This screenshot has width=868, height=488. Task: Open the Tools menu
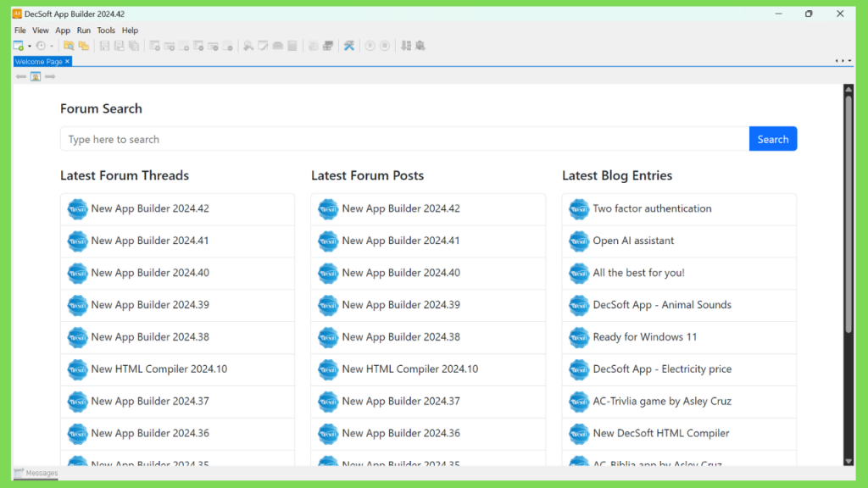point(106,30)
